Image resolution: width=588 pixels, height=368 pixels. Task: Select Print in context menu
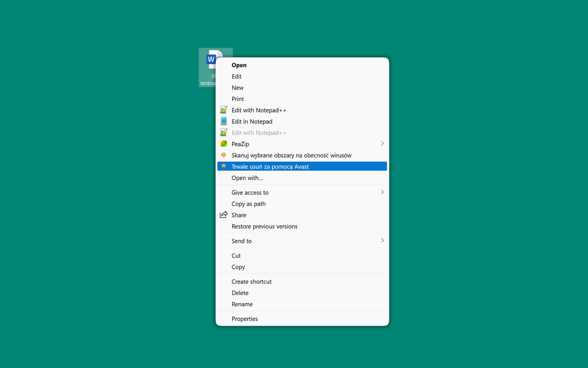pyautogui.click(x=238, y=99)
